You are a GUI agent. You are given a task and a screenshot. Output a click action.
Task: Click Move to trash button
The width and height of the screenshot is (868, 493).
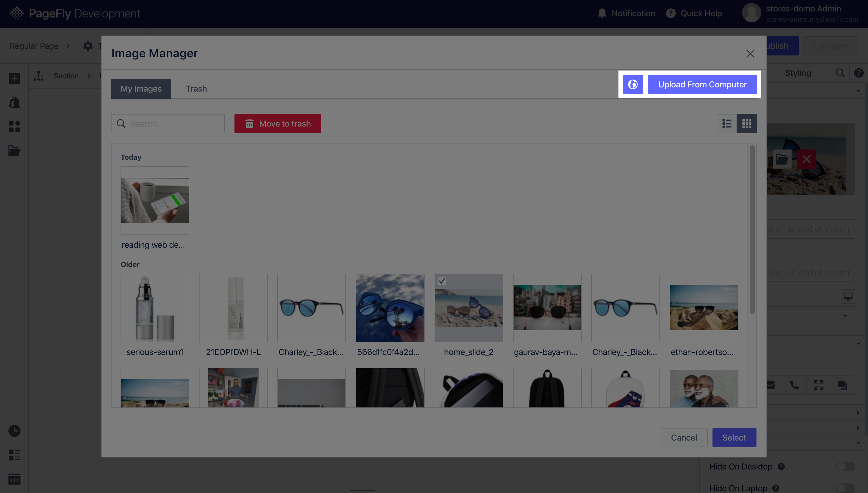coord(278,124)
